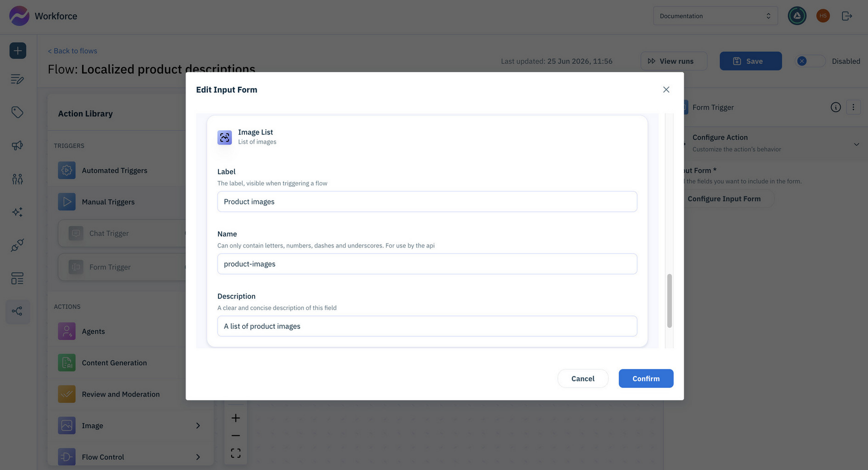Screen dimensions: 868x470
Task: Select Form Trigger in Action Library
Action: [x=122, y=267]
